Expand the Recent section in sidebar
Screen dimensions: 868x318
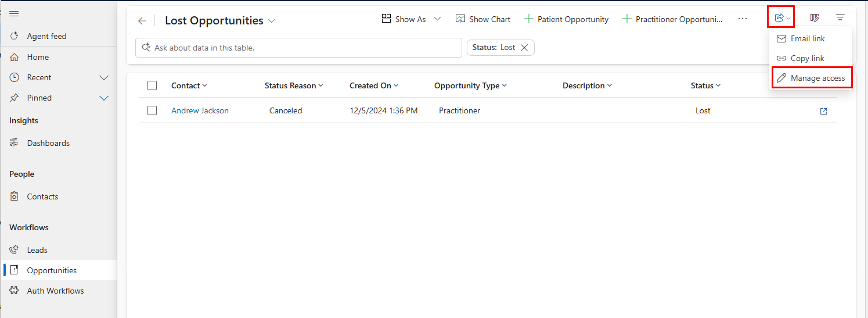tap(104, 77)
